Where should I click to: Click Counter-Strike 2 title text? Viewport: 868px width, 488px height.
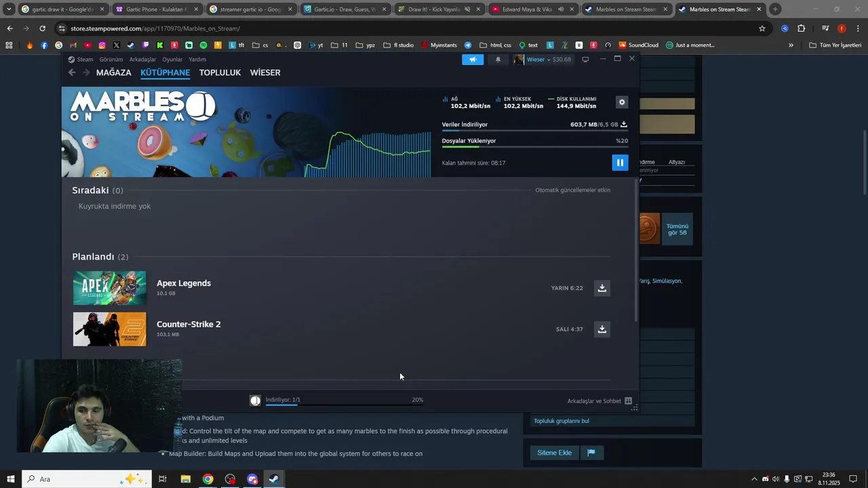click(189, 325)
